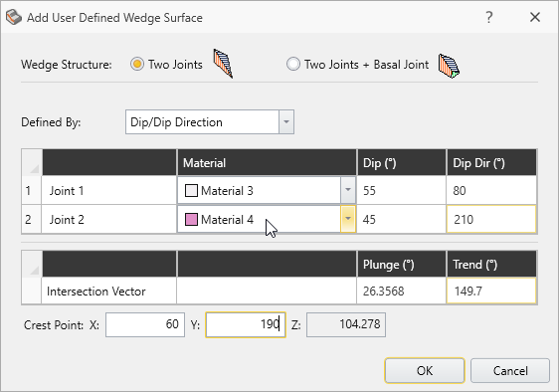
Task: Confirm with the OK button
Action: coord(425,370)
